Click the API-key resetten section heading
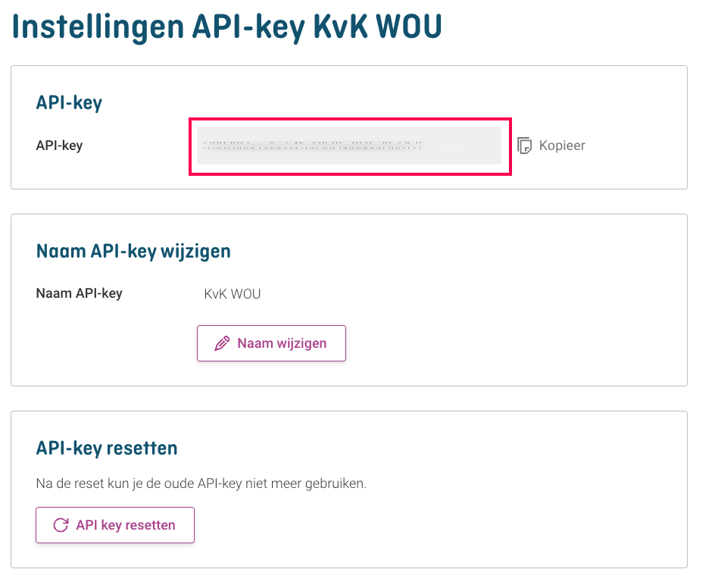 [107, 448]
